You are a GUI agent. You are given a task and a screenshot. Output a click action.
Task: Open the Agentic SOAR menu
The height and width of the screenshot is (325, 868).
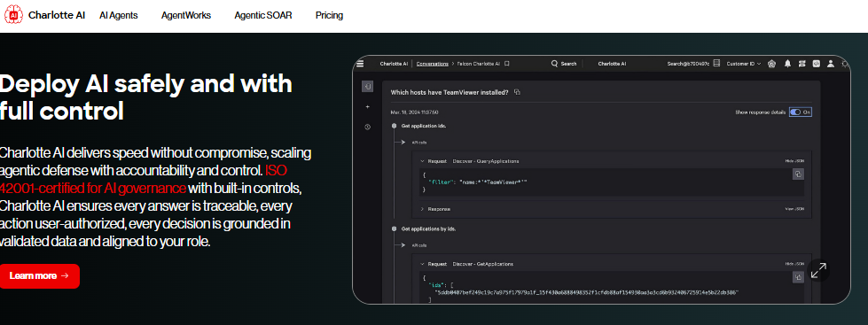point(263,15)
